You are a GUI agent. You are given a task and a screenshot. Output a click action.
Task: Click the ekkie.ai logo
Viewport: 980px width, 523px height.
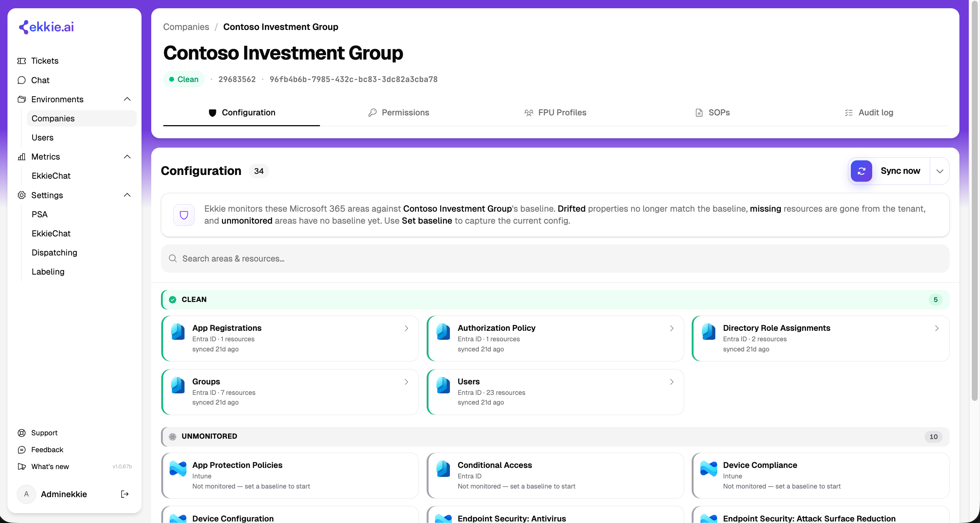[46, 27]
